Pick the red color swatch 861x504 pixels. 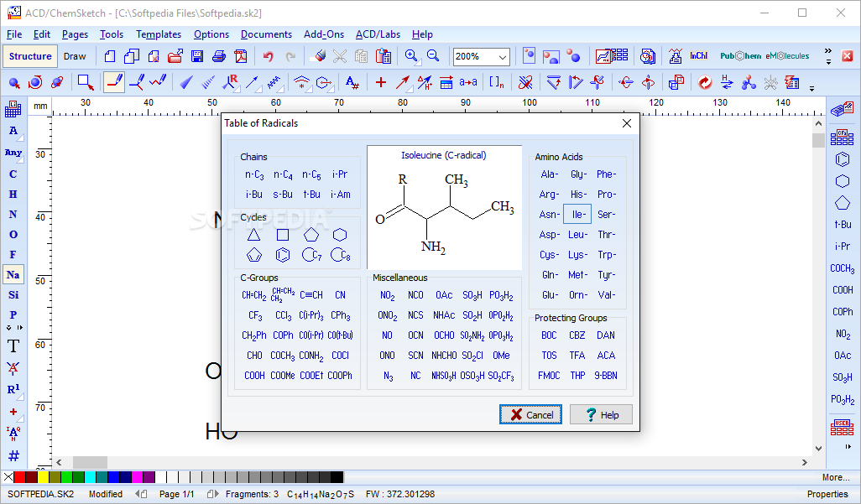19,477
